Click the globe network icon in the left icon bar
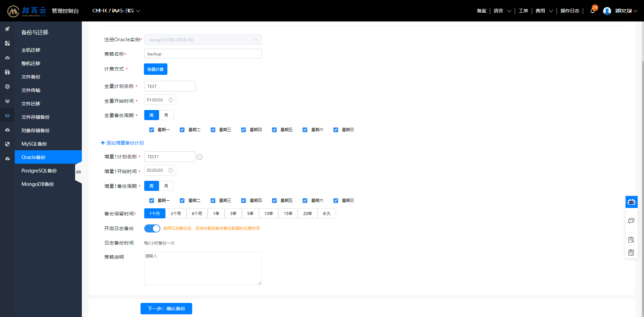Image resolution: width=644 pixels, height=317 pixels. click(x=7, y=87)
